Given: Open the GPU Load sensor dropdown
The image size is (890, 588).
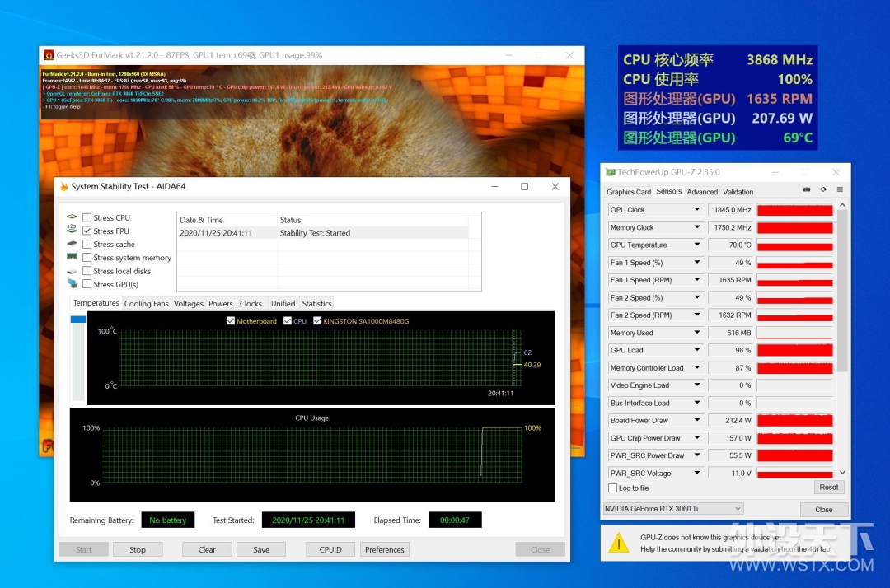Looking at the screenshot, I should coord(697,351).
